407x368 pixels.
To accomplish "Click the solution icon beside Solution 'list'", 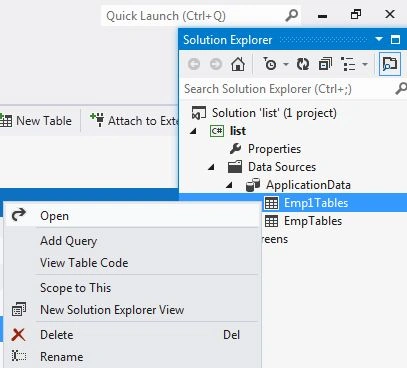I will pos(198,113).
